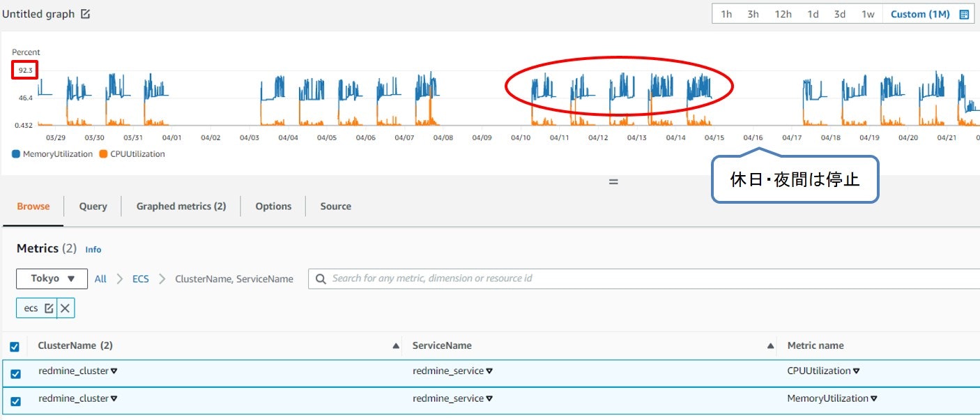Uncheck the CPUUtilization metric row
Image resolution: width=980 pixels, height=420 pixels.
pyautogui.click(x=16, y=374)
